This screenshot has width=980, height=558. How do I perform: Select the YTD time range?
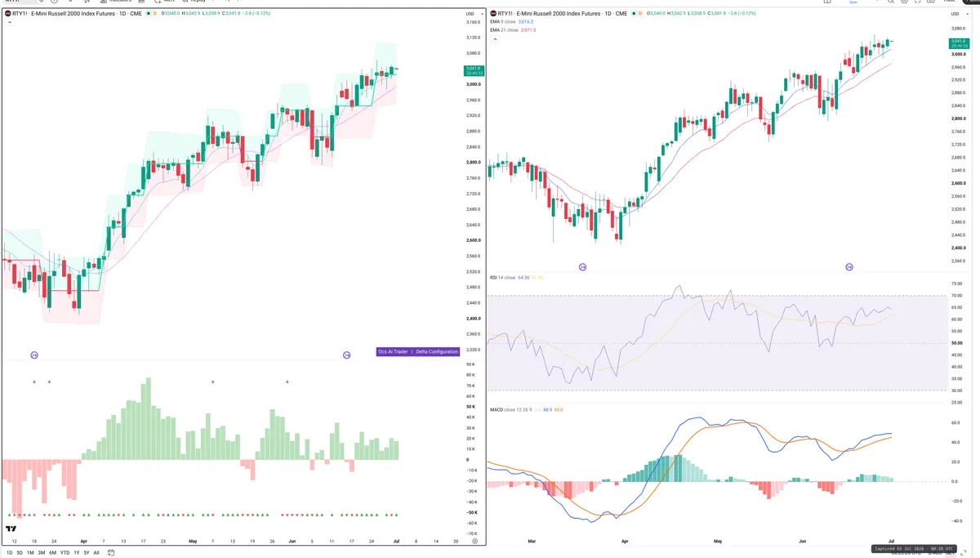click(65, 553)
